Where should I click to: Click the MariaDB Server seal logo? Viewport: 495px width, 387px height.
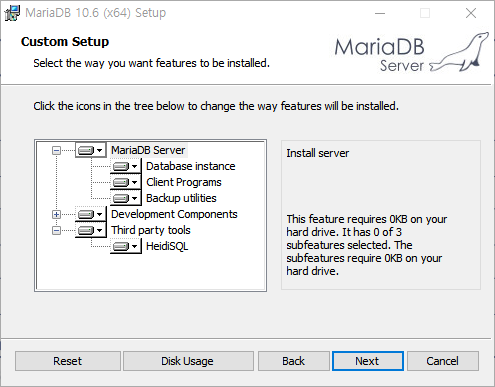point(412,52)
